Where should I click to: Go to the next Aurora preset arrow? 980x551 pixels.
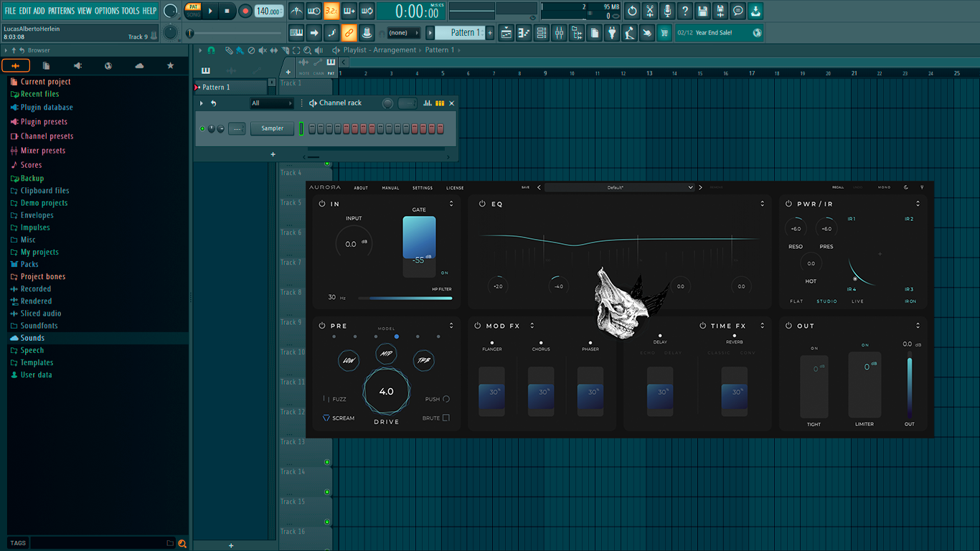701,187
